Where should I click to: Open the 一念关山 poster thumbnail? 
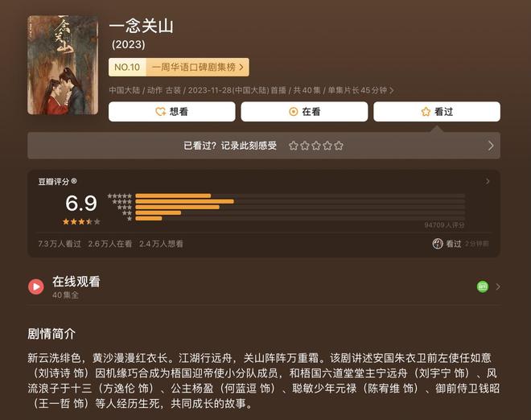pos(63,65)
